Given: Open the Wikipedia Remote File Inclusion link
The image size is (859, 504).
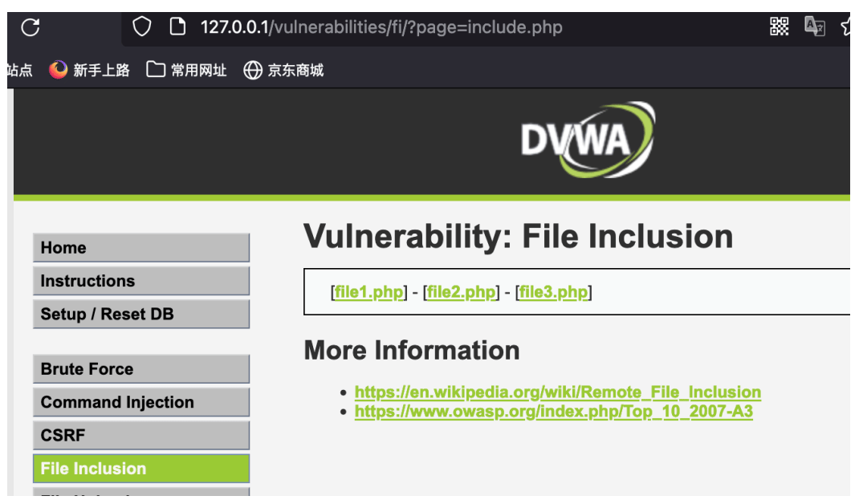Looking at the screenshot, I should (x=558, y=392).
